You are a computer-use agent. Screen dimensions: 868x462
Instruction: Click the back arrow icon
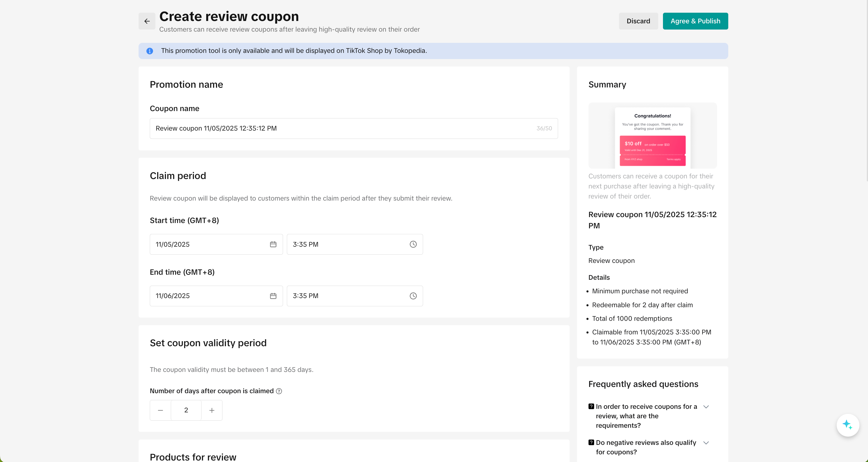pos(147,21)
